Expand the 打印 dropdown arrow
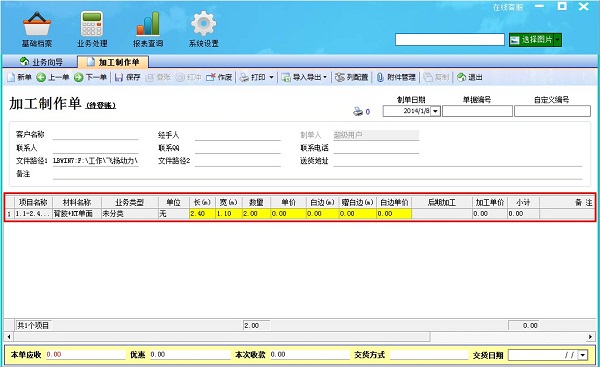600x367 pixels. coord(271,77)
